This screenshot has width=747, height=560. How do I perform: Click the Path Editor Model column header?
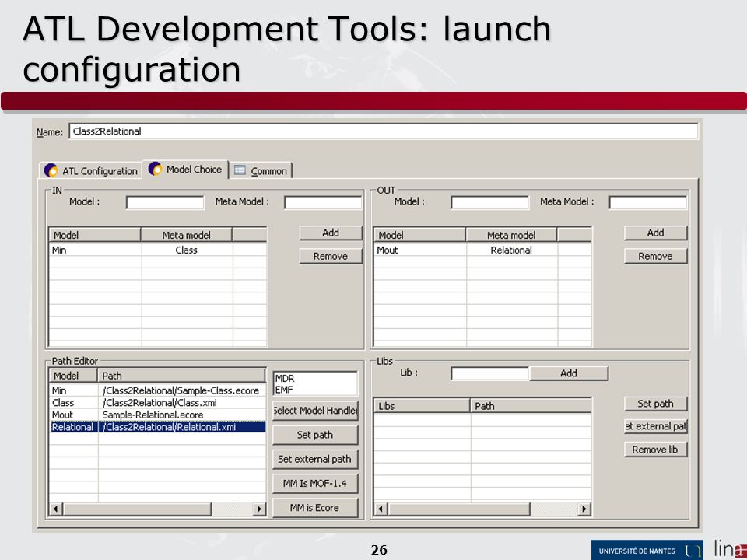click(x=73, y=376)
